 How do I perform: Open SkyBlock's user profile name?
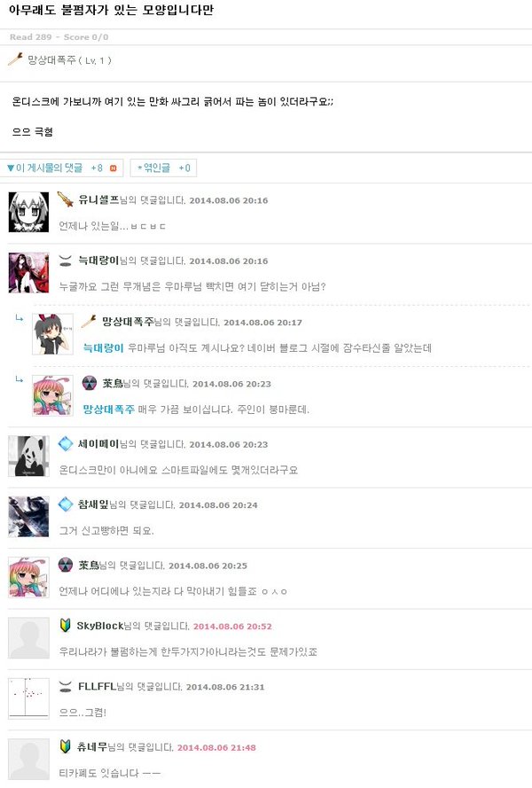100,626
